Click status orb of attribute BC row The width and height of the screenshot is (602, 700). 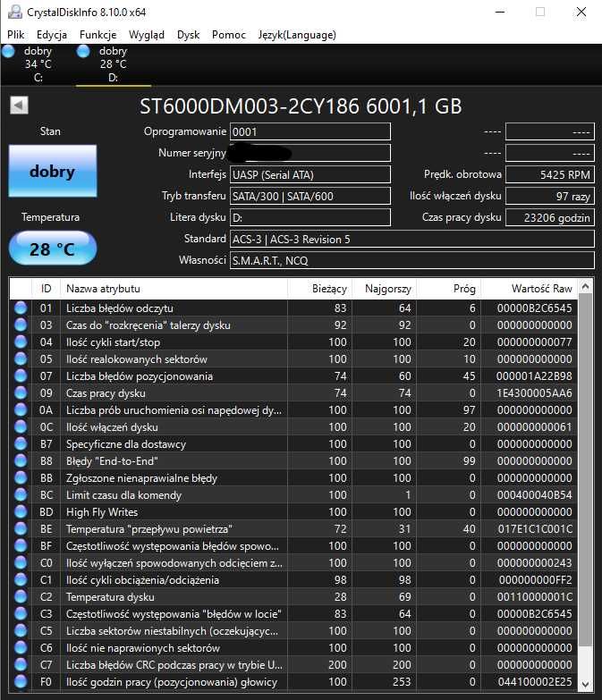(x=21, y=494)
